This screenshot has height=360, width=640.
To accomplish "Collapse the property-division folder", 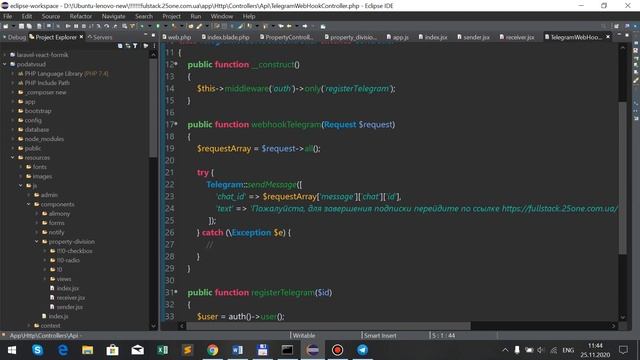I will [37, 242].
